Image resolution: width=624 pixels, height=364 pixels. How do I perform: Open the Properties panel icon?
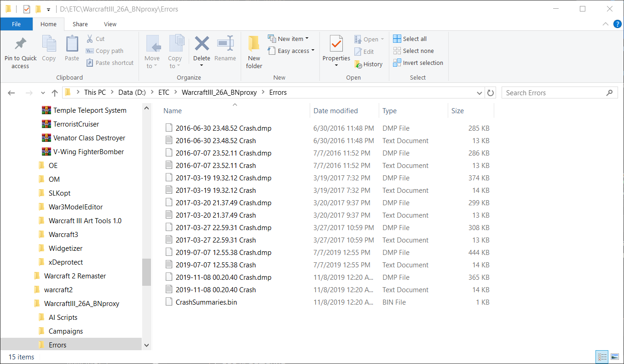coord(336,44)
